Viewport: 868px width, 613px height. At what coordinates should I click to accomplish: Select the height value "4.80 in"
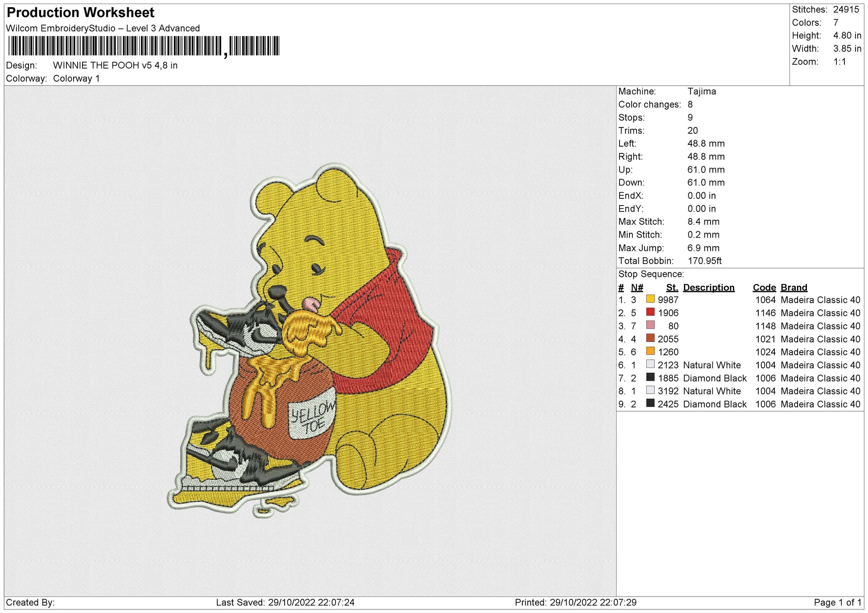point(847,35)
